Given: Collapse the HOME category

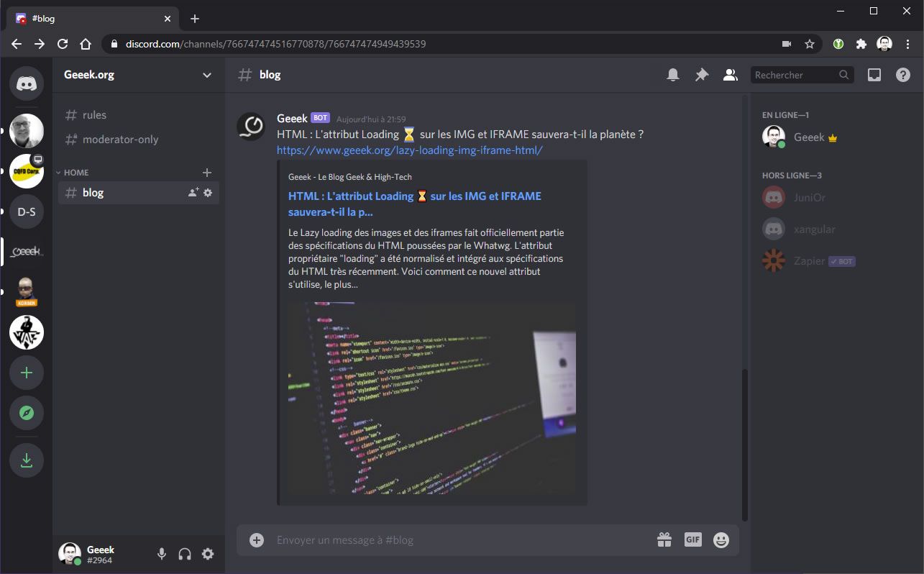Looking at the screenshot, I should click(x=72, y=173).
